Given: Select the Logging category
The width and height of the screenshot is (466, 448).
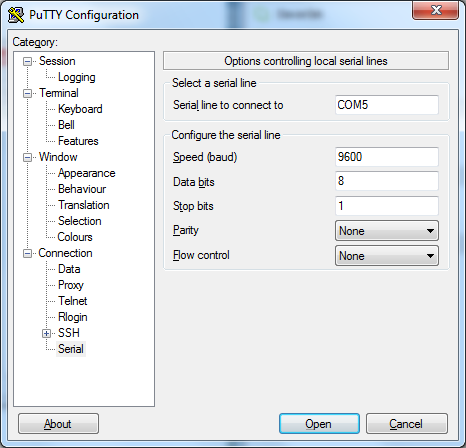Looking at the screenshot, I should click(x=77, y=77).
